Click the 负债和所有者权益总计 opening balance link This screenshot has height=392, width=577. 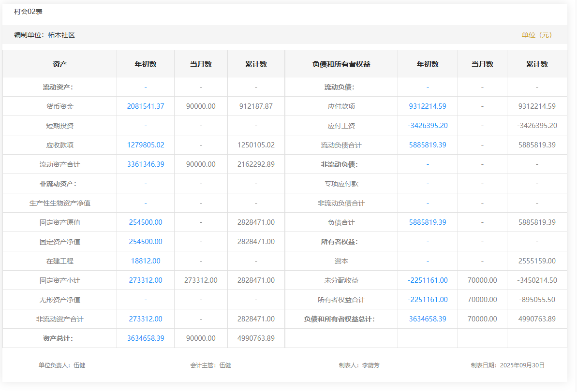[428, 319]
